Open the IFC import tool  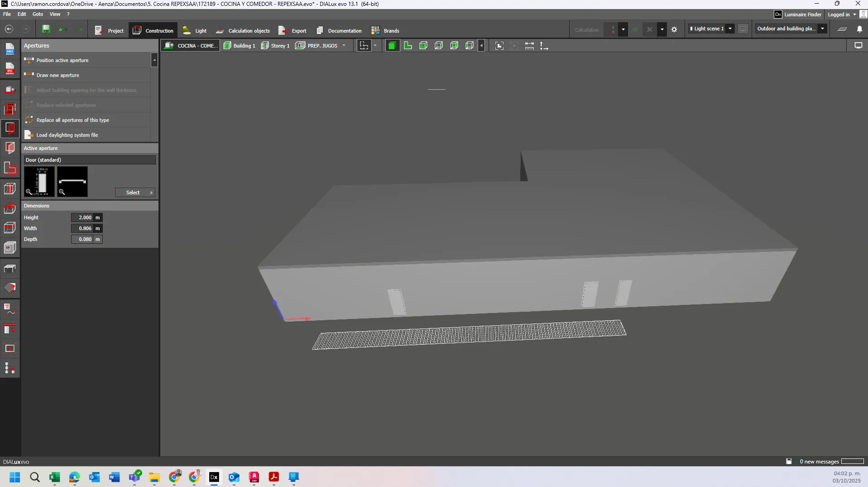(10, 68)
